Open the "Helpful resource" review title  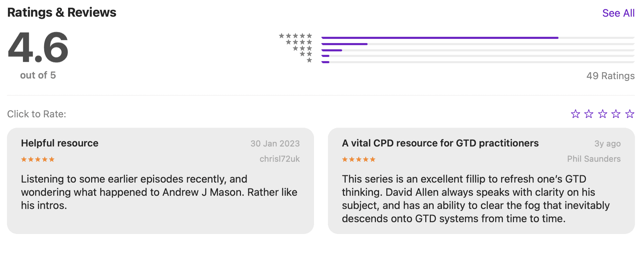pyautogui.click(x=60, y=143)
